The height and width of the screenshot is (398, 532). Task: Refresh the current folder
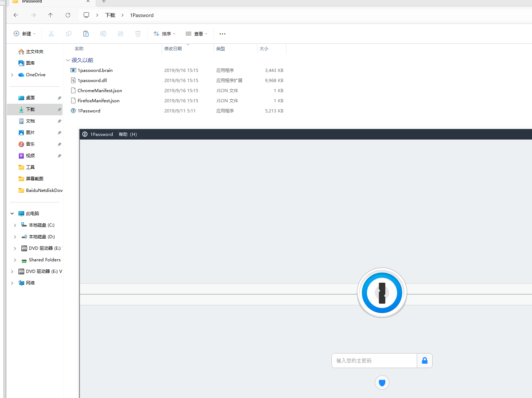point(68,15)
